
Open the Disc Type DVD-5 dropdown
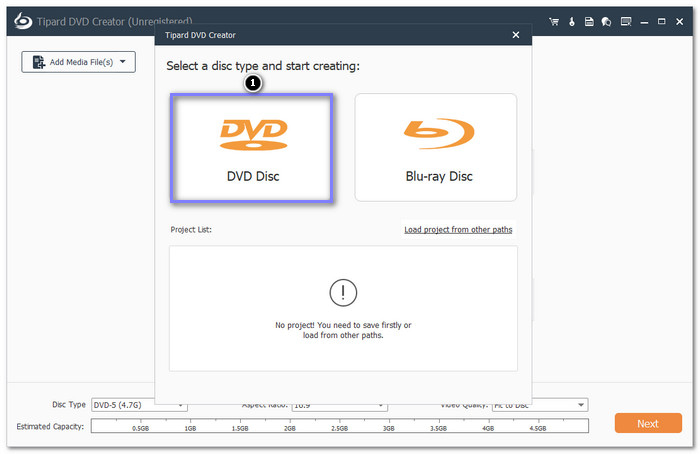tap(139, 405)
